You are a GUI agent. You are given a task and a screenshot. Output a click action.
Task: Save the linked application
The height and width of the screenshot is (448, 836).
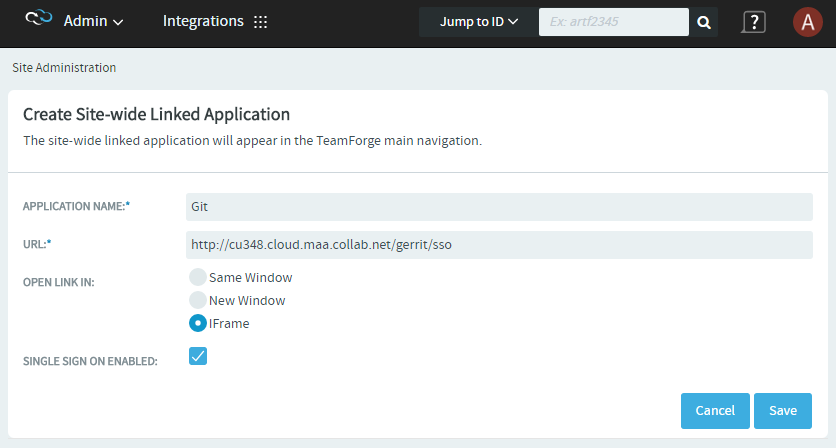tap(783, 411)
